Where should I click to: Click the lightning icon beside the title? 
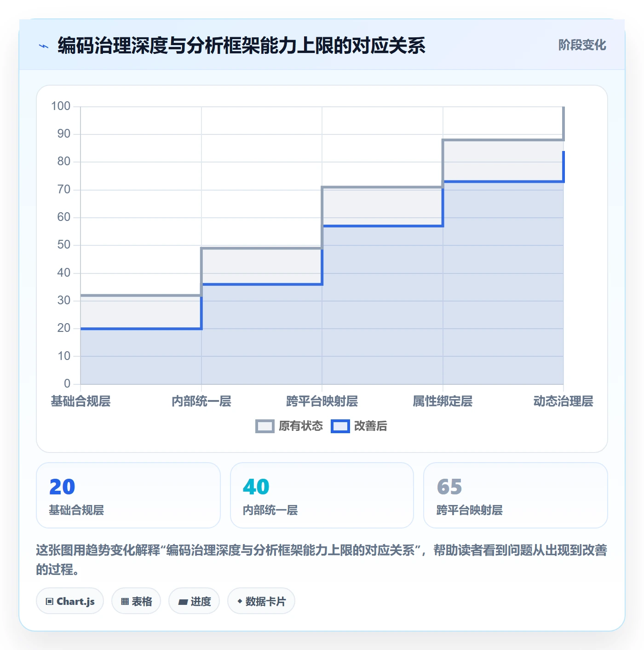(44, 46)
